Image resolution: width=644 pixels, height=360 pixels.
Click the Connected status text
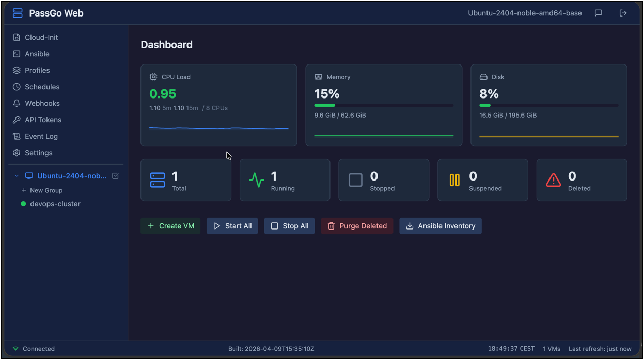(39, 349)
